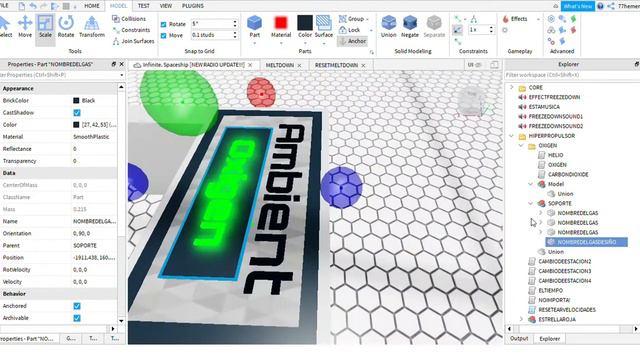Click the new file icon in quick access
This screenshot has width=640, height=360.
[22, 6]
